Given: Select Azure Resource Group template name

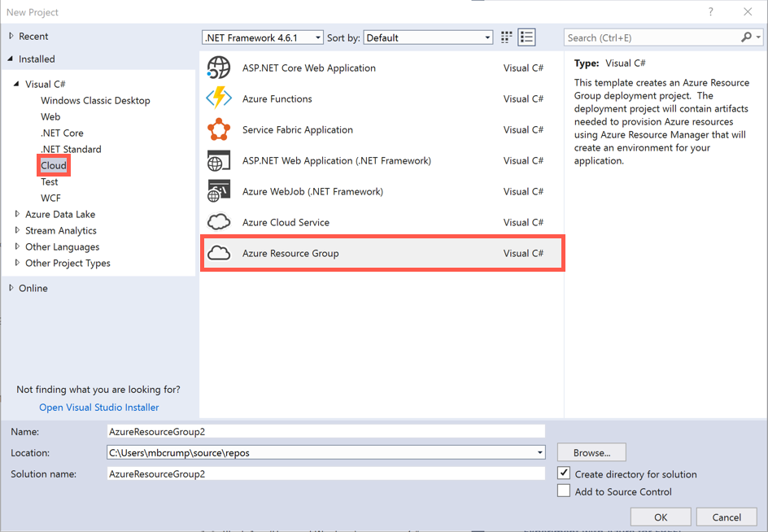Looking at the screenshot, I should (290, 253).
